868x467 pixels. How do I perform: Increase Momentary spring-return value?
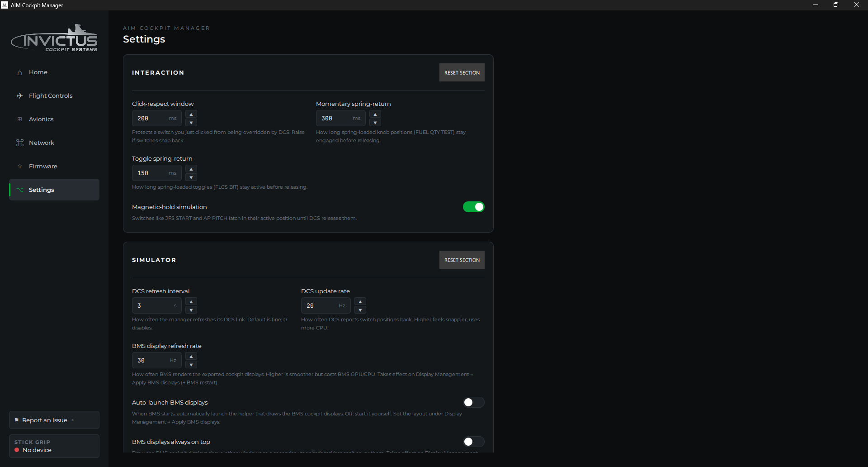click(x=375, y=114)
